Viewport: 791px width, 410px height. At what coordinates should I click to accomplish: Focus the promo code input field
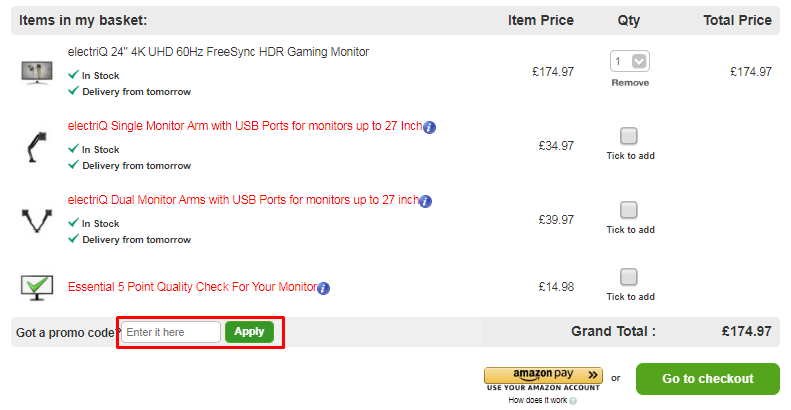click(171, 332)
